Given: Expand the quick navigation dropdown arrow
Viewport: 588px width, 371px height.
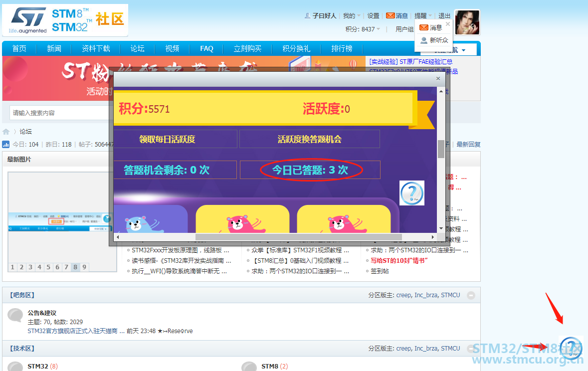Looking at the screenshot, I should [x=464, y=50].
